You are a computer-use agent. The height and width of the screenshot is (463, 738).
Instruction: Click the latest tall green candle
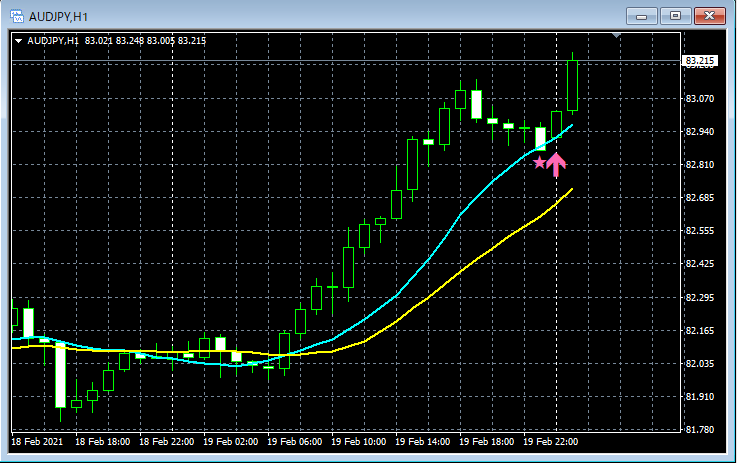[x=572, y=85]
